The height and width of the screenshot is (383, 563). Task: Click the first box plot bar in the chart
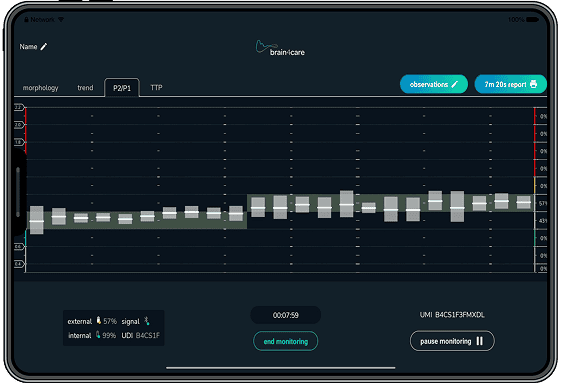[x=36, y=220]
